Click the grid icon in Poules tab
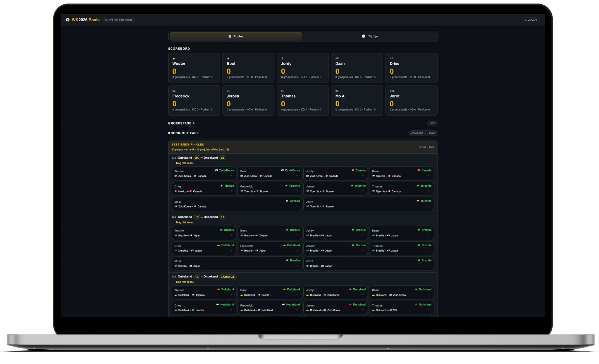599x364 pixels. tap(230, 36)
